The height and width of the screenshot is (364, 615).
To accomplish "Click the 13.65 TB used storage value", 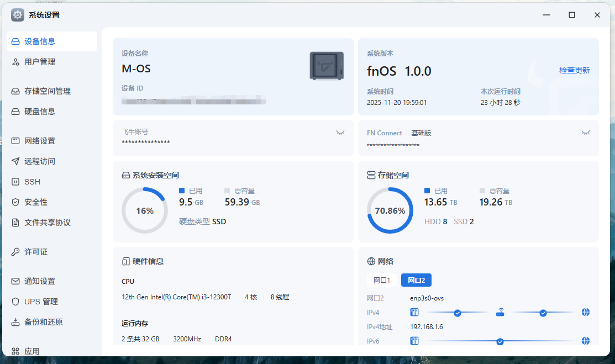I will [x=440, y=202].
